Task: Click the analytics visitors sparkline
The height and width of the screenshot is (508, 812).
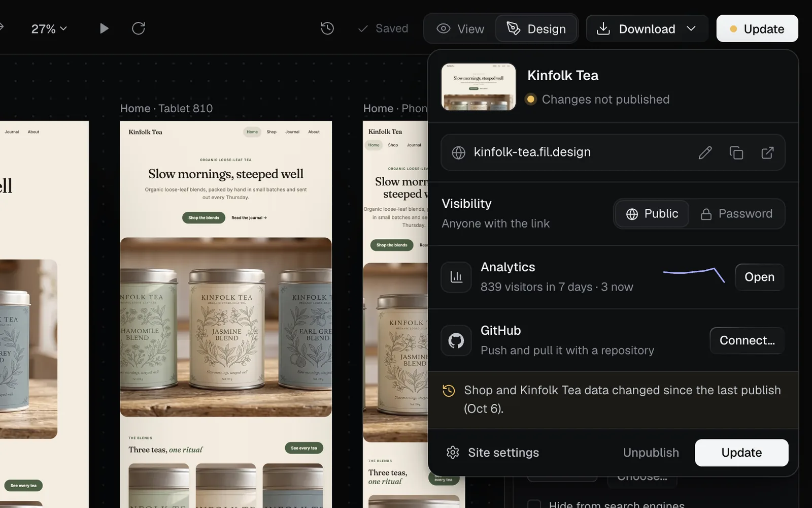Action: pos(694,275)
